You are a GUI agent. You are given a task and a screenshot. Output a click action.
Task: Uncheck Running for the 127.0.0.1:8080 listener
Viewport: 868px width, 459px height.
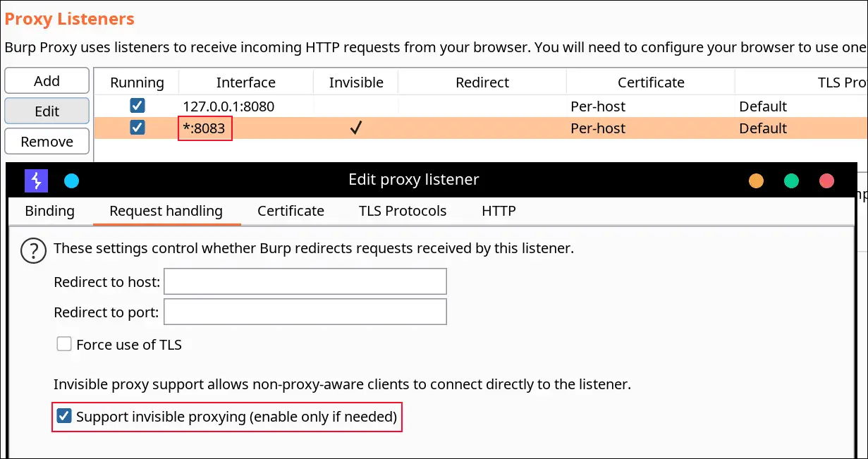[137, 106]
